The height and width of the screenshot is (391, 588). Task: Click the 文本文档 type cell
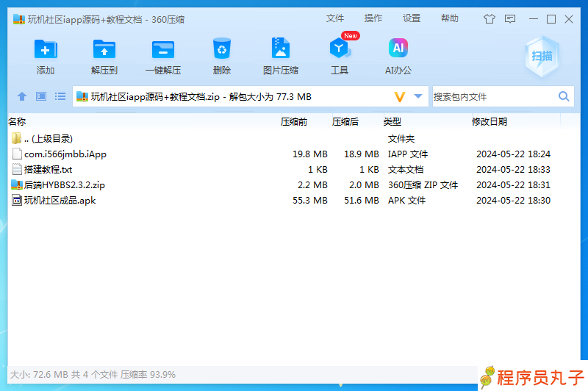click(406, 170)
